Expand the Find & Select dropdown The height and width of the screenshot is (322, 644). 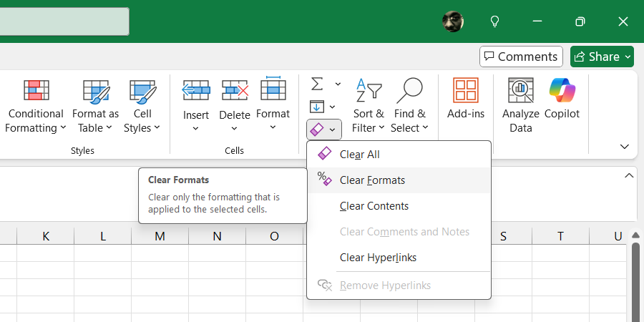[x=409, y=106]
